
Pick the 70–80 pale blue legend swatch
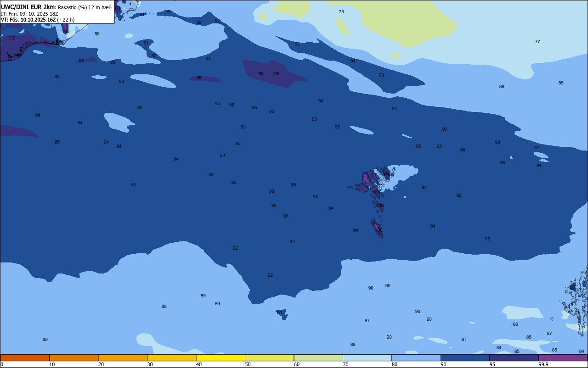(367, 357)
